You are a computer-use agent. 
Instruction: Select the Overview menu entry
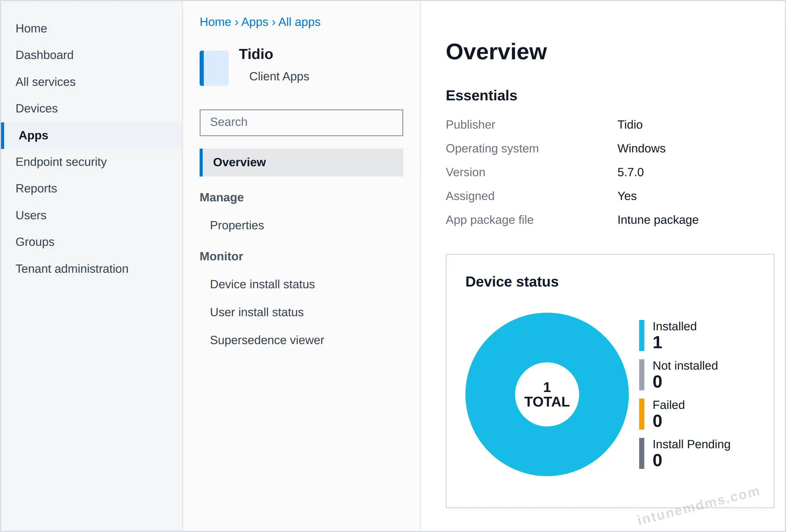coord(301,162)
